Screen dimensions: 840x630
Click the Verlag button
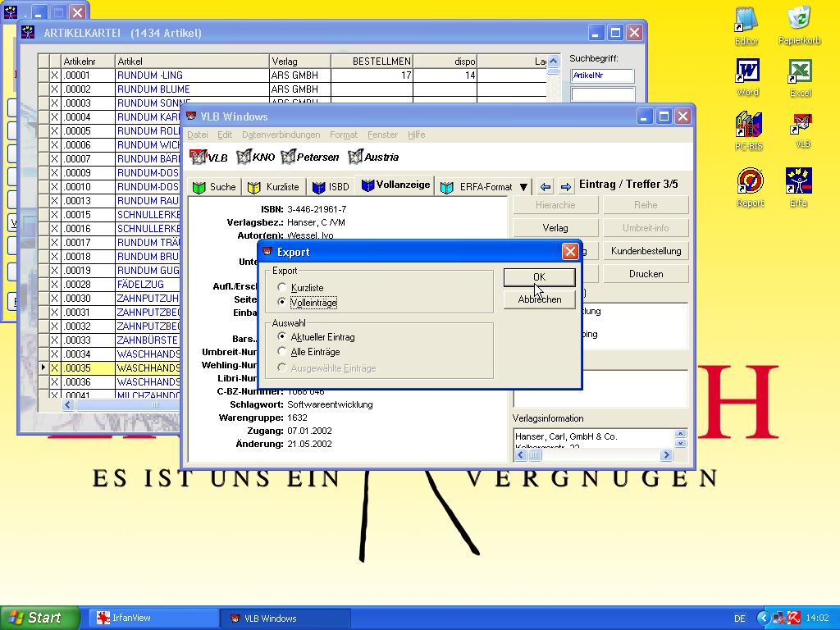tap(555, 228)
